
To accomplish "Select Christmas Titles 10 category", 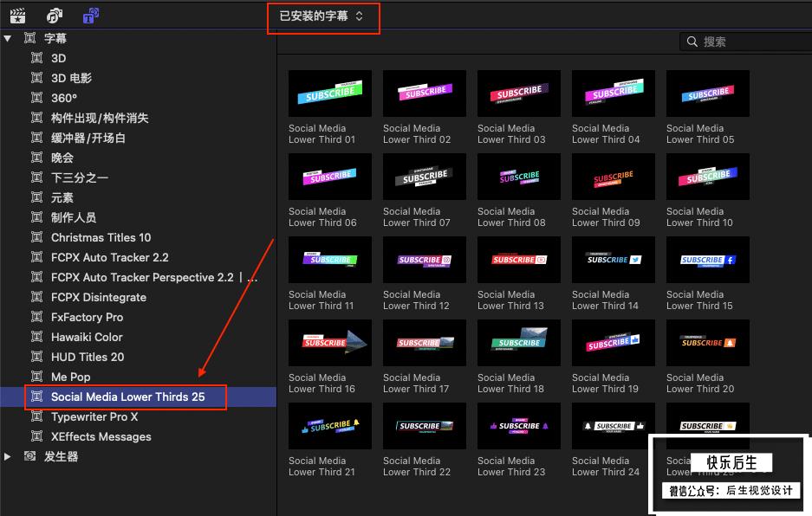I will click(101, 237).
